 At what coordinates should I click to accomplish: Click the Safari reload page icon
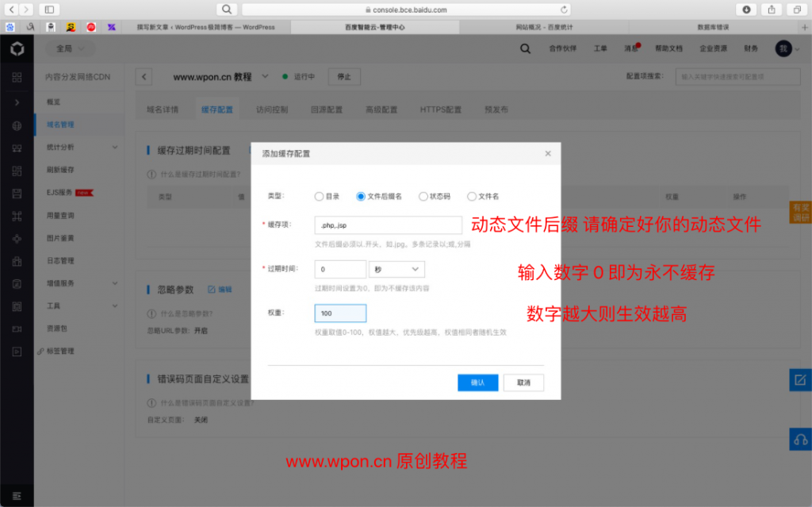[564, 10]
